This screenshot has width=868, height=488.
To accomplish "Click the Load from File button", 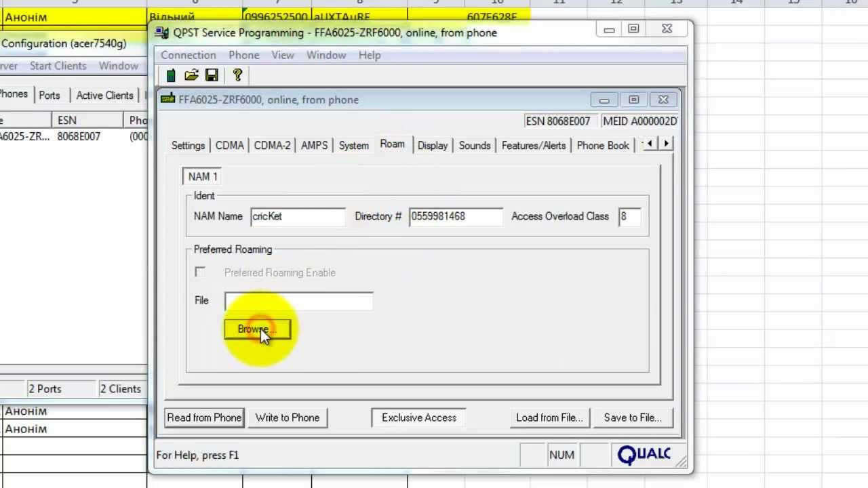I will 549,418.
